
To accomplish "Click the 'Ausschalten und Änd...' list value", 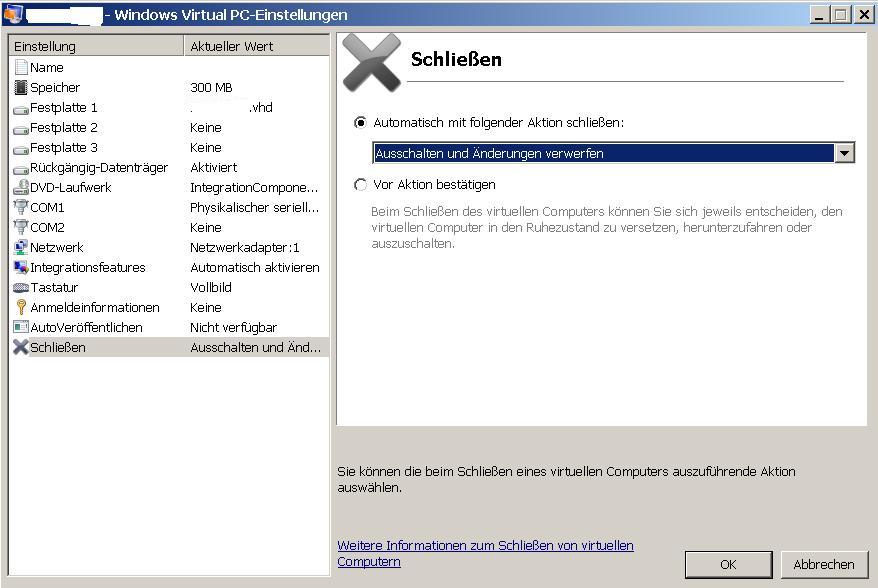I will click(x=255, y=347).
